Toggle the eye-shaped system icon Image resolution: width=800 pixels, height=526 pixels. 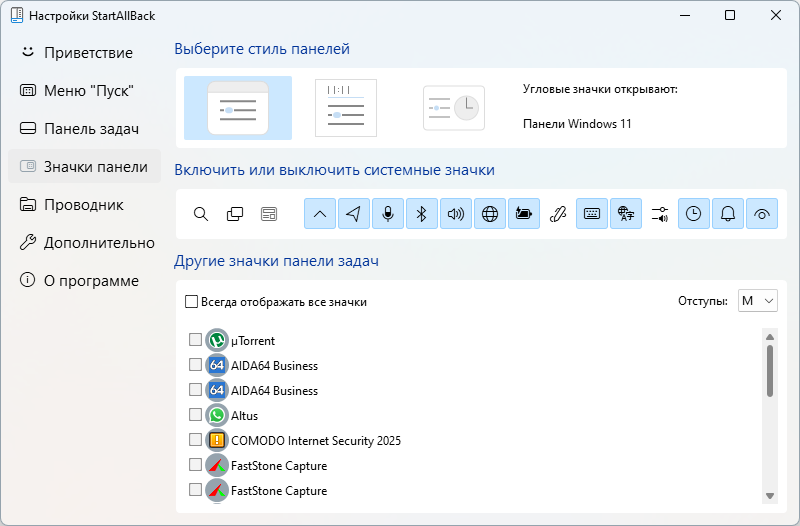tap(762, 214)
